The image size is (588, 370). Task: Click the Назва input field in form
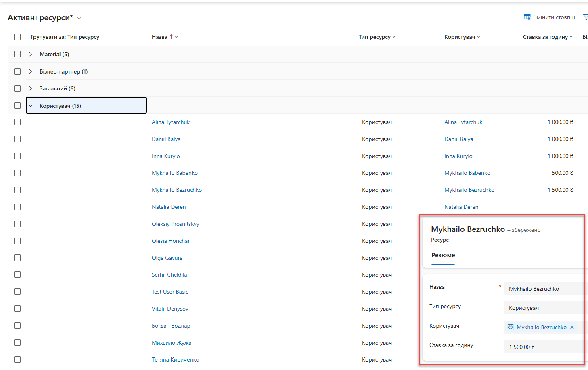(544, 289)
